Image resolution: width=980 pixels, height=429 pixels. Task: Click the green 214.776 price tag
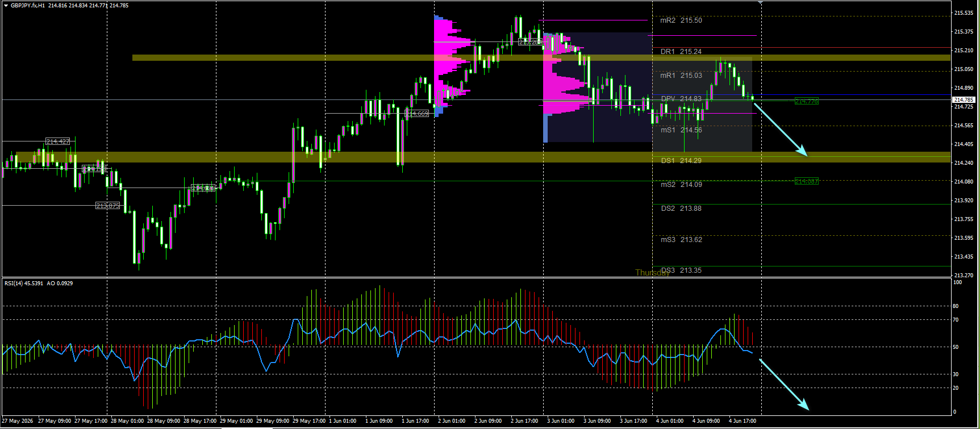(x=807, y=101)
